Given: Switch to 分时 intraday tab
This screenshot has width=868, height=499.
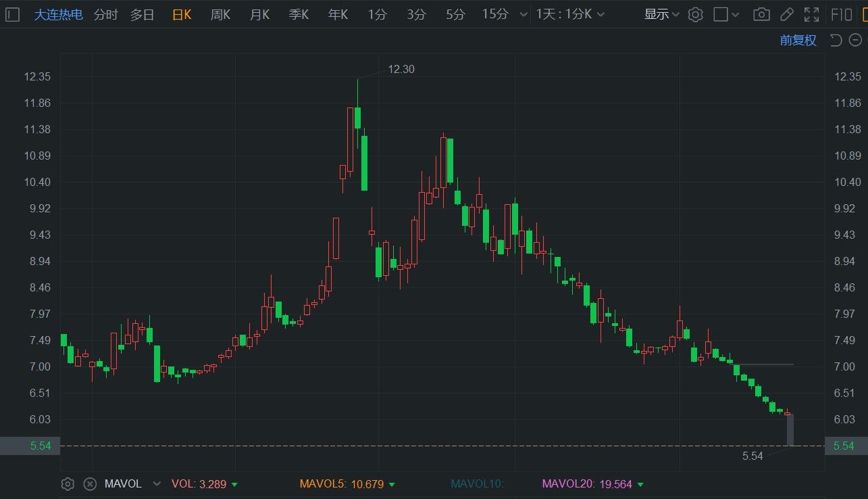Looking at the screenshot, I should pos(105,14).
